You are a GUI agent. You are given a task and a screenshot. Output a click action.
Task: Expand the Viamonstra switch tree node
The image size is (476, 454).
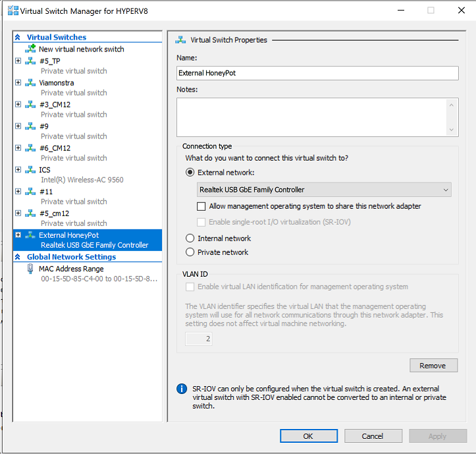18,82
